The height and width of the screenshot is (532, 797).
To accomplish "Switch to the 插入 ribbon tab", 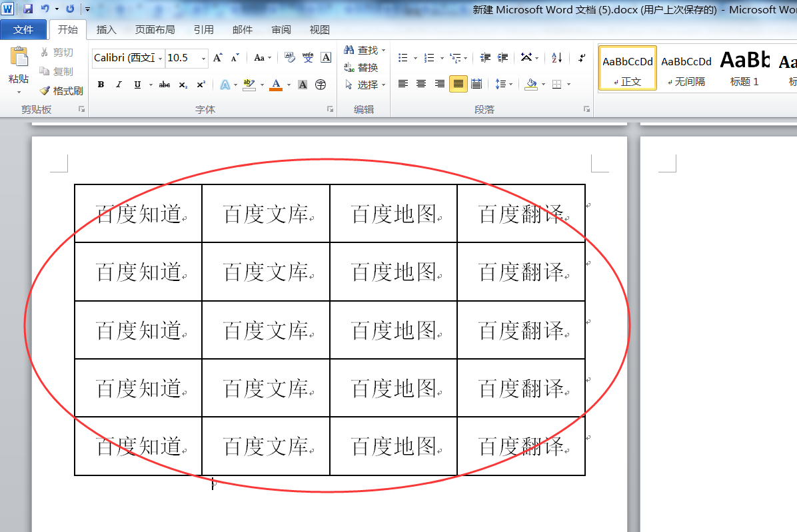I will 106,30.
